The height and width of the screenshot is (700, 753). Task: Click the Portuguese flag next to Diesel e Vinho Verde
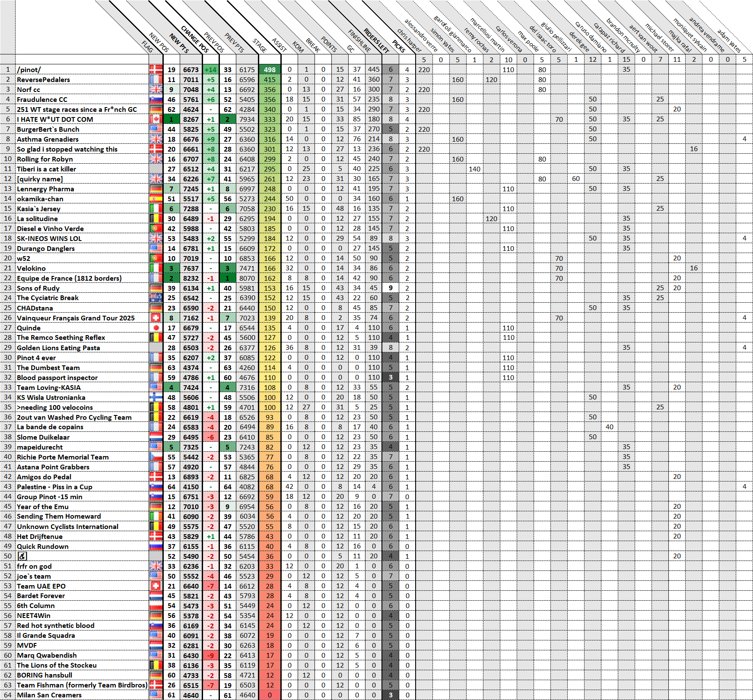click(x=156, y=229)
